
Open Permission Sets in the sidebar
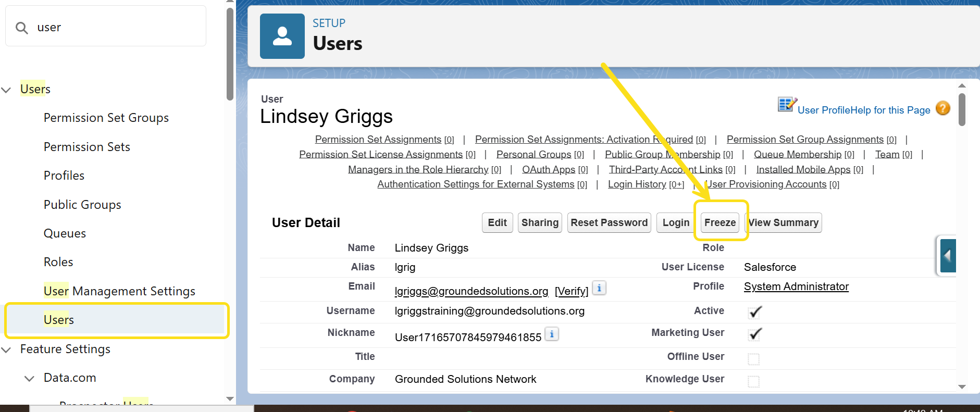pyautogui.click(x=86, y=147)
